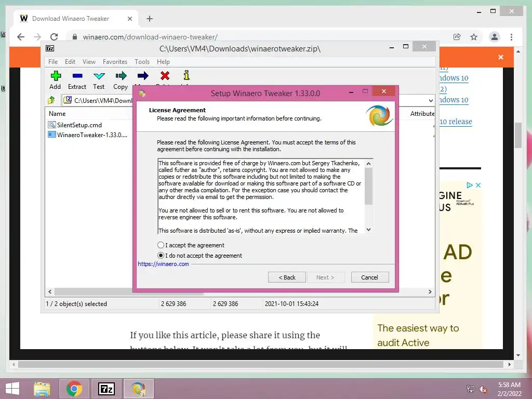Image resolution: width=532 pixels, height=399 pixels.
Task: Click the 7z logo icon in 7-Zip title bar
Action: pyautogui.click(x=50, y=48)
